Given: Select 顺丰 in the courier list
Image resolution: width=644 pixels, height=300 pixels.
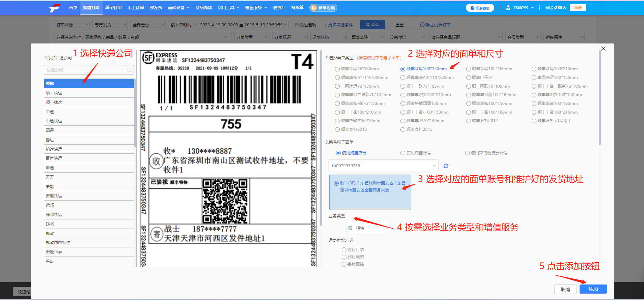Looking at the screenshot, I should click(x=89, y=84).
